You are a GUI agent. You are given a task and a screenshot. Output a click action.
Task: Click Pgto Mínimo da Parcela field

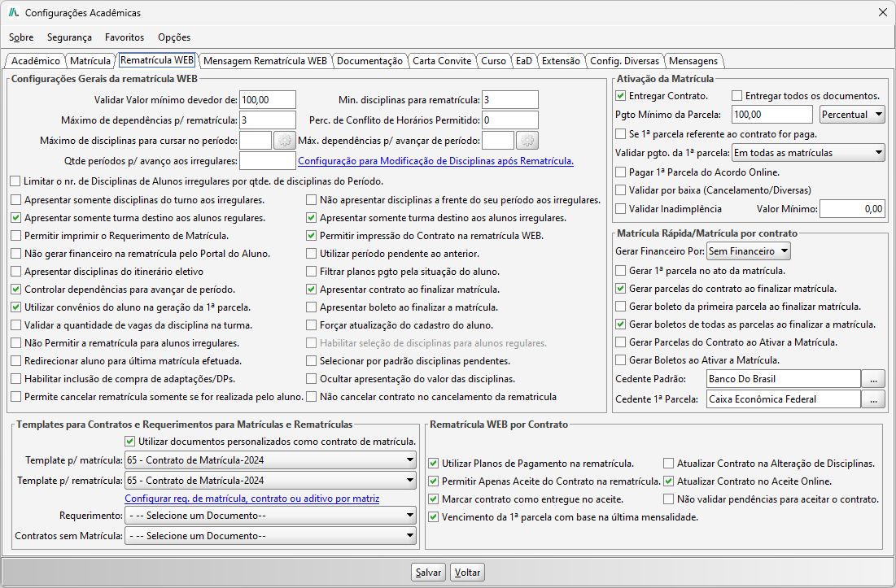click(x=772, y=115)
